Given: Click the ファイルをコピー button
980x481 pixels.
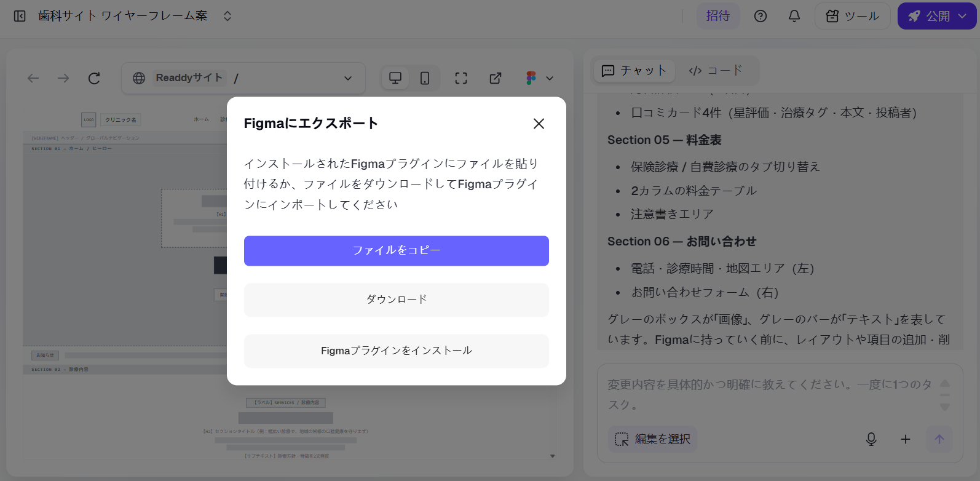Looking at the screenshot, I should pyautogui.click(x=396, y=251).
